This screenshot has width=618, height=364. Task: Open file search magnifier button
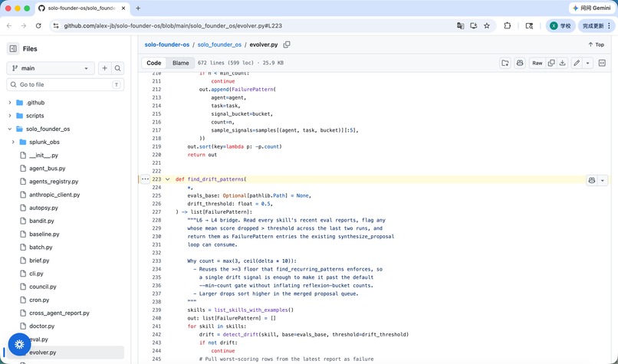pos(117,68)
